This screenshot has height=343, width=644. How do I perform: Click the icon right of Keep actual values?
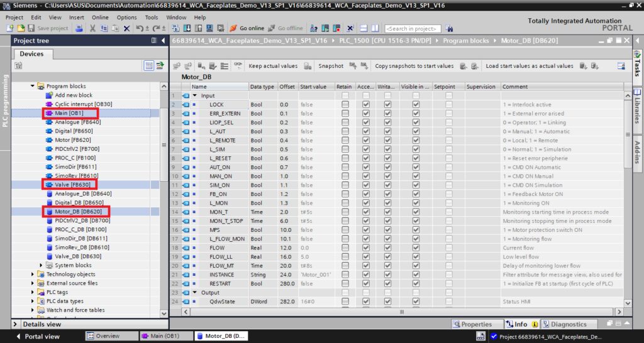pyautogui.click(x=306, y=65)
